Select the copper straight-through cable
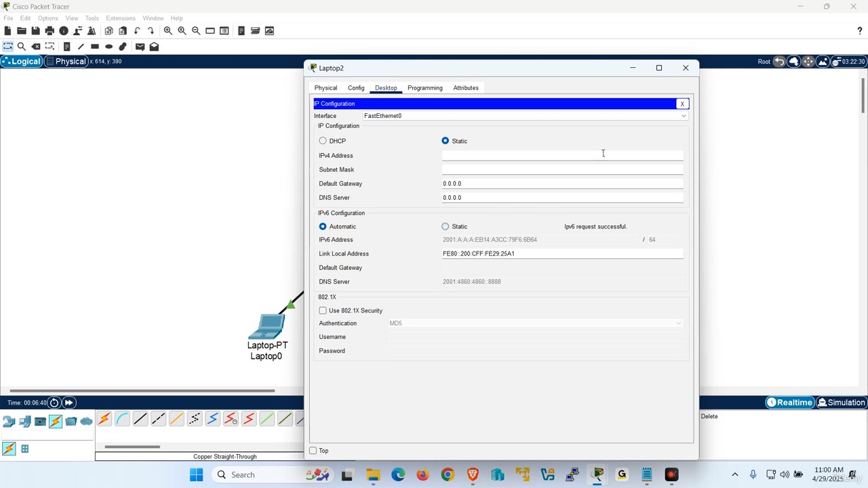 click(140, 420)
